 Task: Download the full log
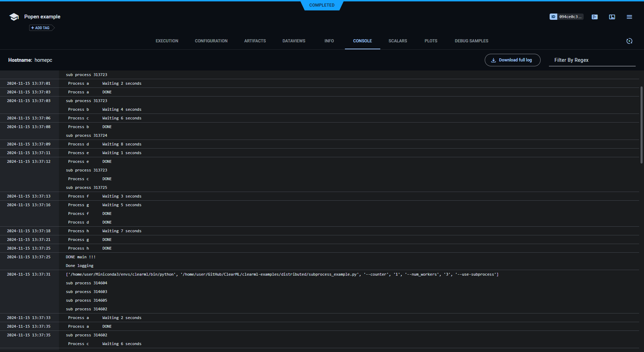pyautogui.click(x=512, y=60)
